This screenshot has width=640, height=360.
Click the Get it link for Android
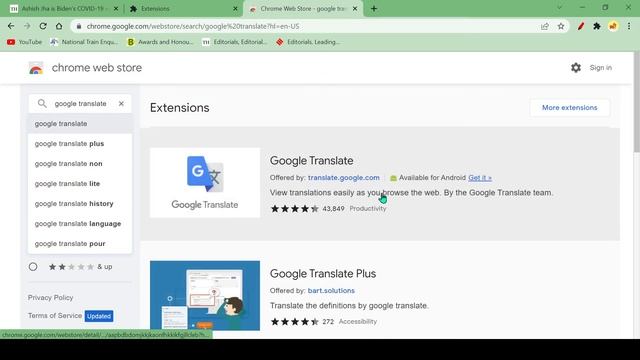click(480, 178)
